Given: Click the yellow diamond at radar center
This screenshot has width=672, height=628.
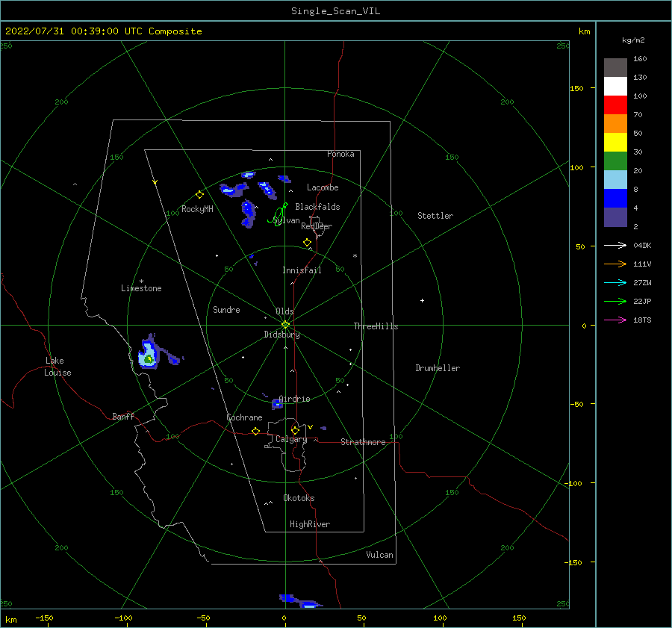Looking at the screenshot, I should [285, 325].
